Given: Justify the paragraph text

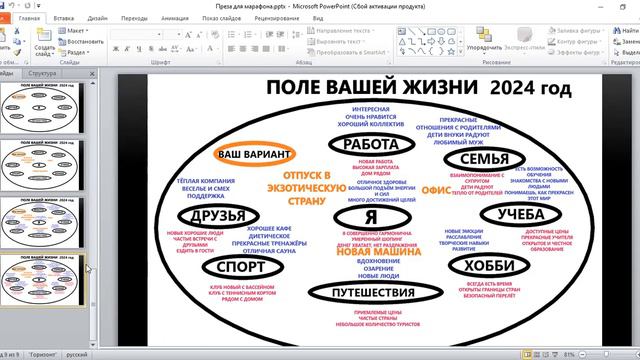Looking at the screenshot, I should [266, 49].
